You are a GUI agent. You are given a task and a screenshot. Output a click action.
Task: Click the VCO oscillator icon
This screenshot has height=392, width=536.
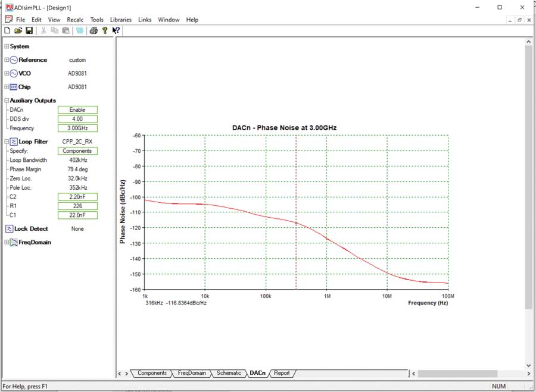(14, 73)
